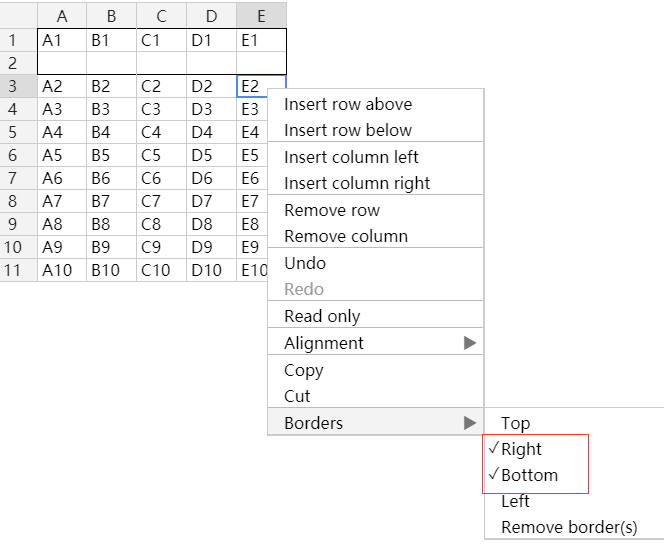This screenshot has height=547, width=664.
Task: Select Insert column right
Action: [x=376, y=183]
